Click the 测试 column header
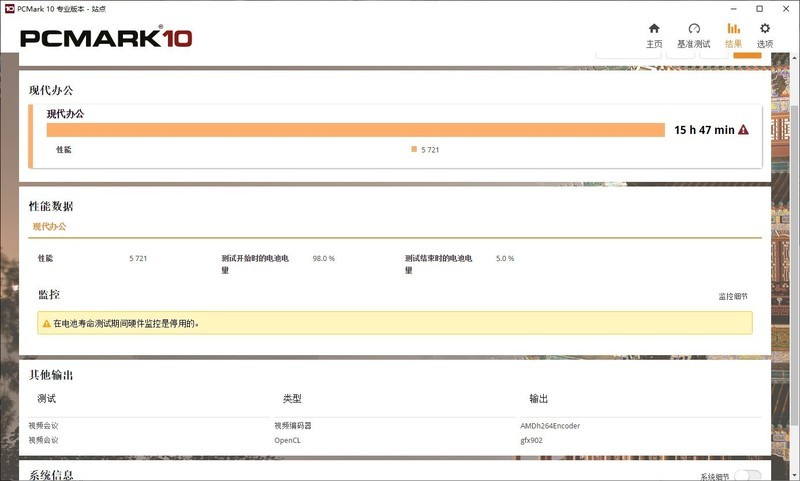Screen dimensions: 800x481 [x=46, y=398]
